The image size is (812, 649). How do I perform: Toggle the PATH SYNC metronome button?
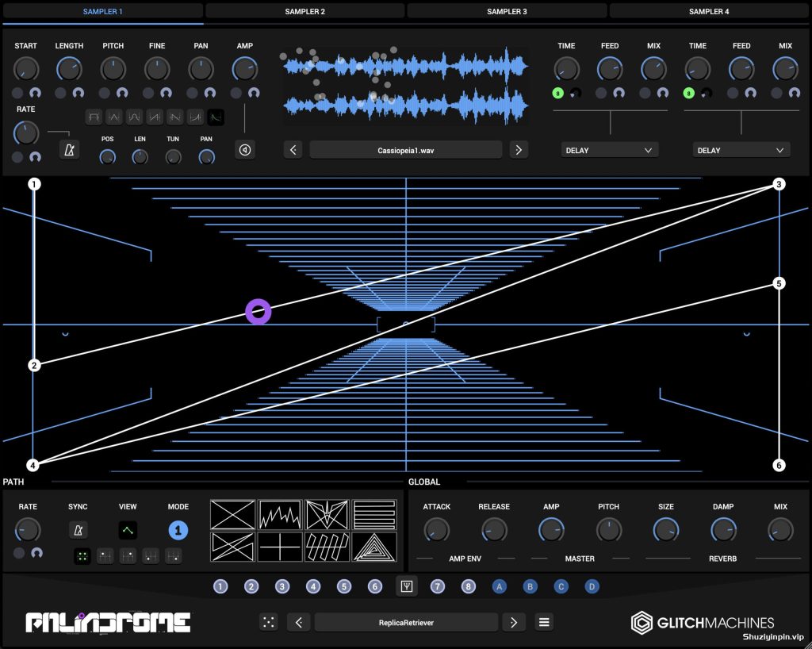pos(79,530)
